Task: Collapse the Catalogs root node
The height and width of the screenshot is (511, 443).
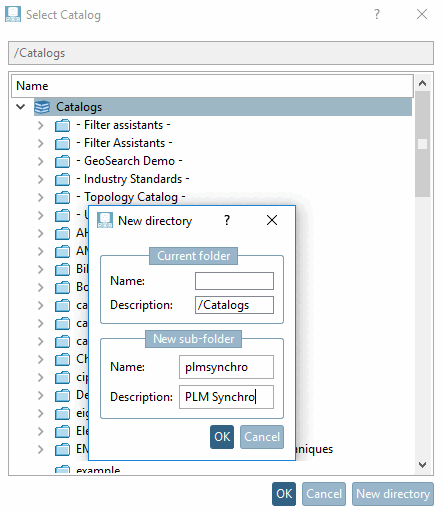Action: 21,107
